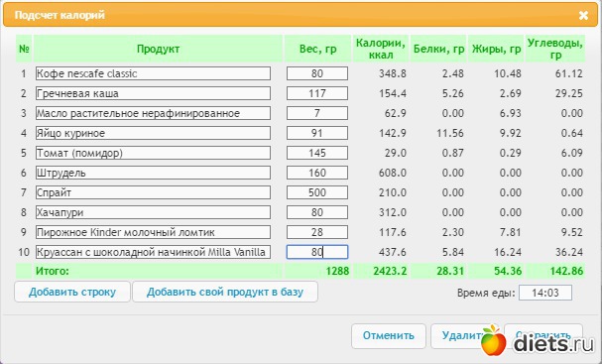
Task: Click the Масло растительное нерафинированное product field
Action: click(153, 113)
